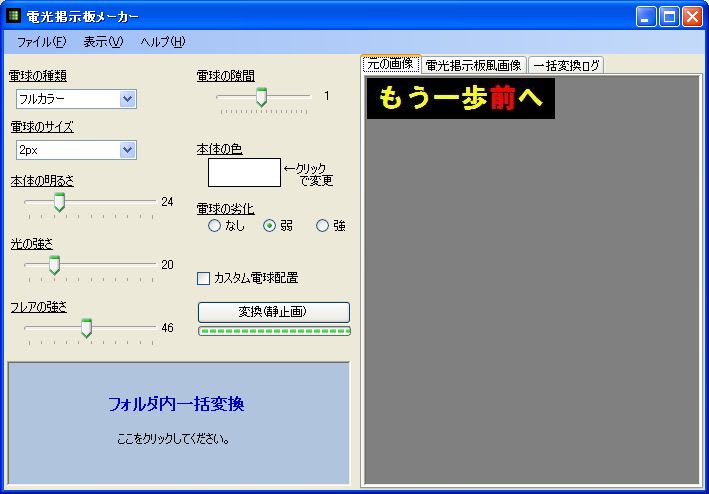Select 強 radio for 電球の劣化
This screenshot has width=709, height=494.
point(322,226)
